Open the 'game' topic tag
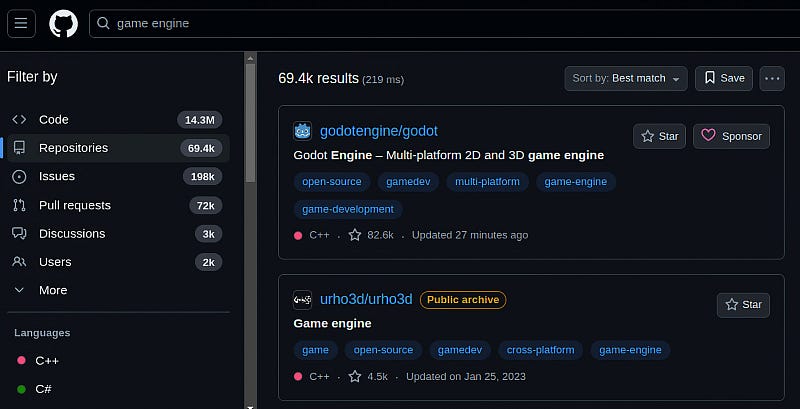The image size is (800, 409). [x=315, y=350]
